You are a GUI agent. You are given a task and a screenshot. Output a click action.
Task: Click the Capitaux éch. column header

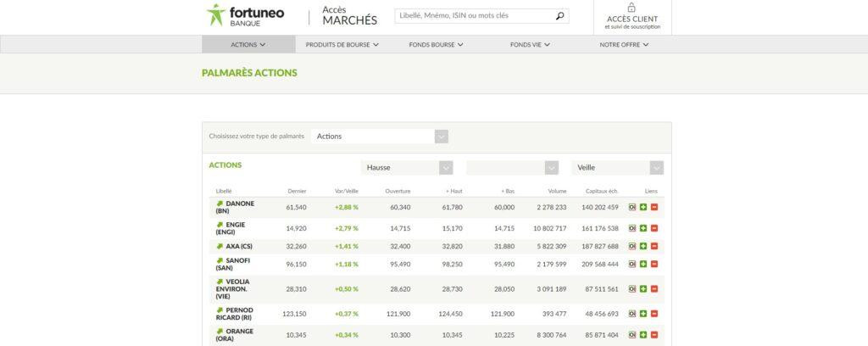click(603, 191)
